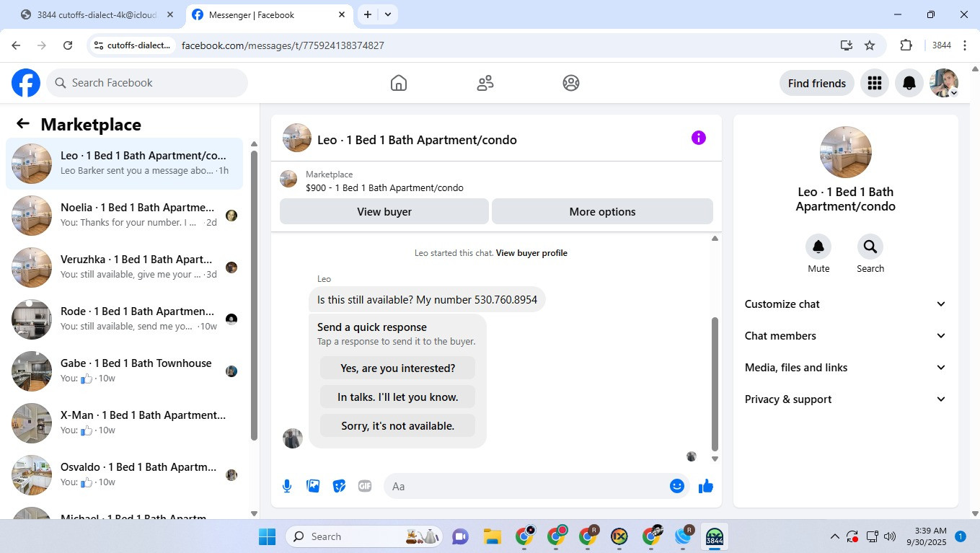Open File Explorer from the taskbar
Viewport: 980px width, 553px height.
click(x=493, y=536)
